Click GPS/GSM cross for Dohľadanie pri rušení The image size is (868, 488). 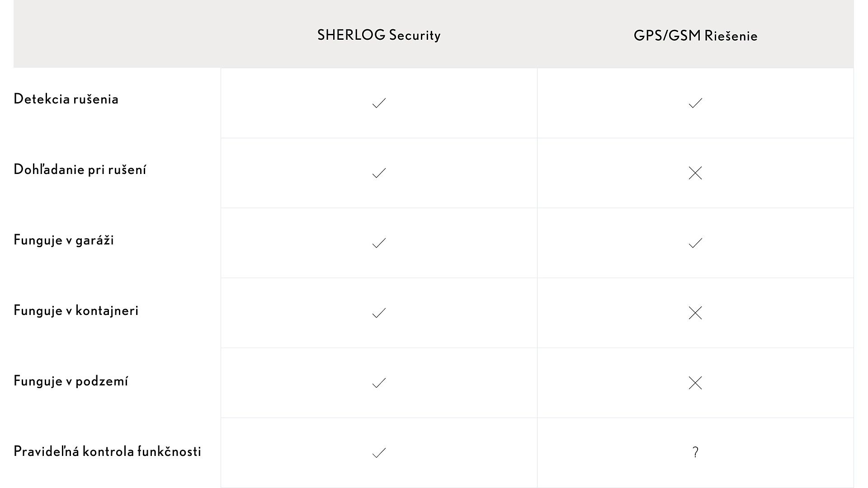pyautogui.click(x=695, y=173)
